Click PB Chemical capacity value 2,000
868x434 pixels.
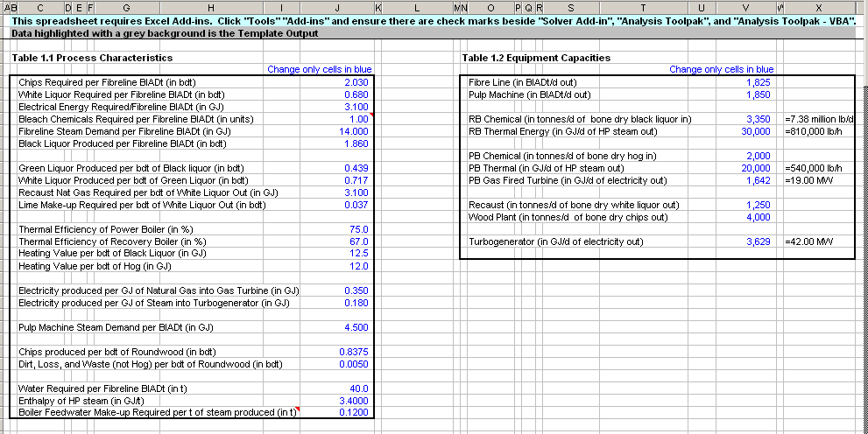[x=759, y=156]
